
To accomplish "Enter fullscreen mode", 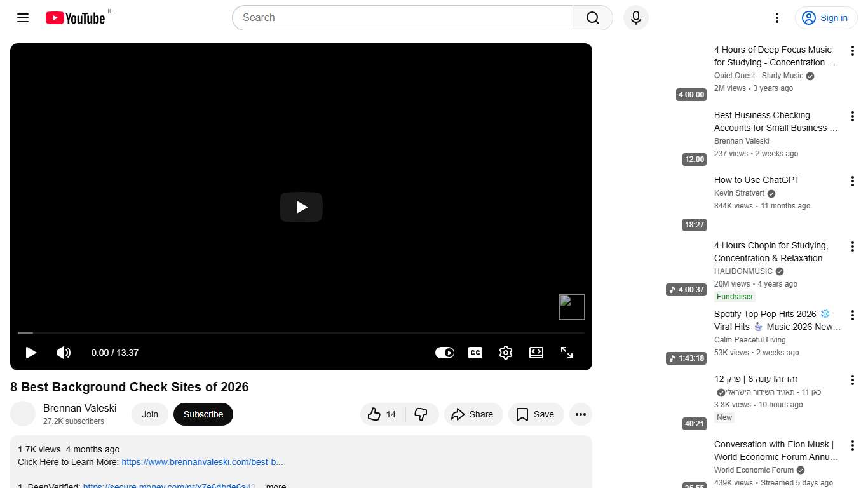I will (567, 353).
